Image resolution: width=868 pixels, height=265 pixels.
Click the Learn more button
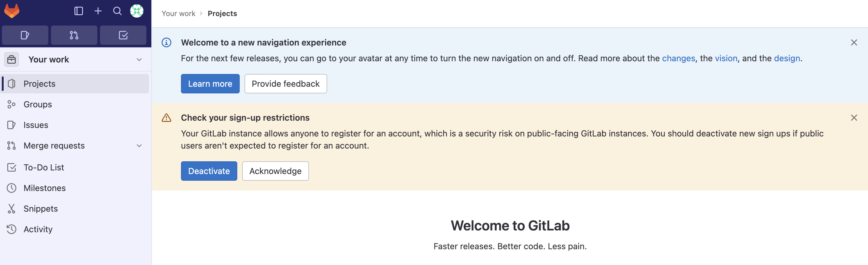click(x=210, y=84)
